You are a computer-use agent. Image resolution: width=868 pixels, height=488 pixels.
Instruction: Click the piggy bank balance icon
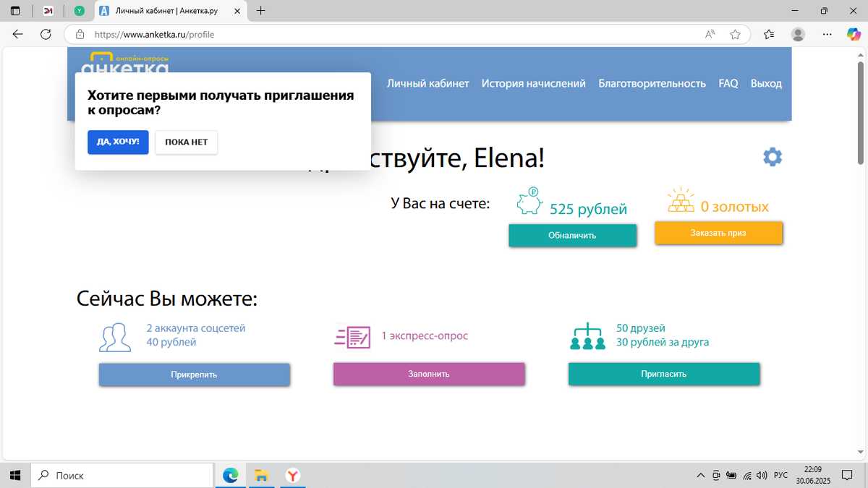click(x=529, y=202)
